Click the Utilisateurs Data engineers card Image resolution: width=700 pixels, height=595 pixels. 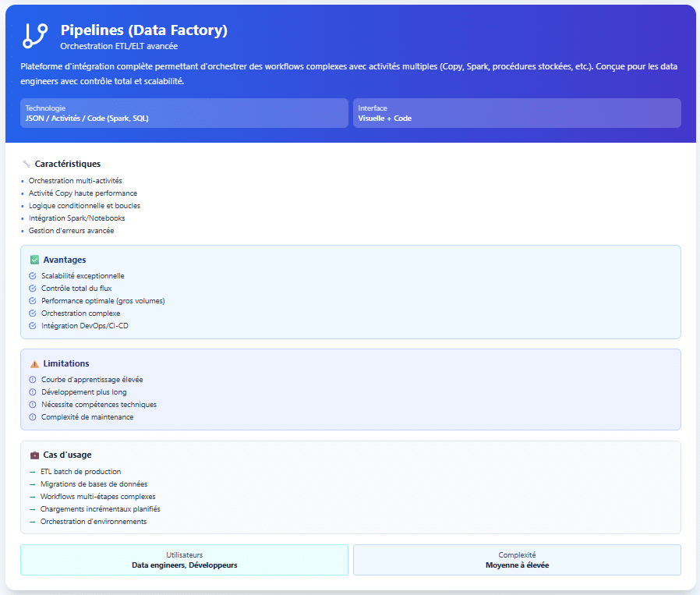pyautogui.click(x=184, y=560)
